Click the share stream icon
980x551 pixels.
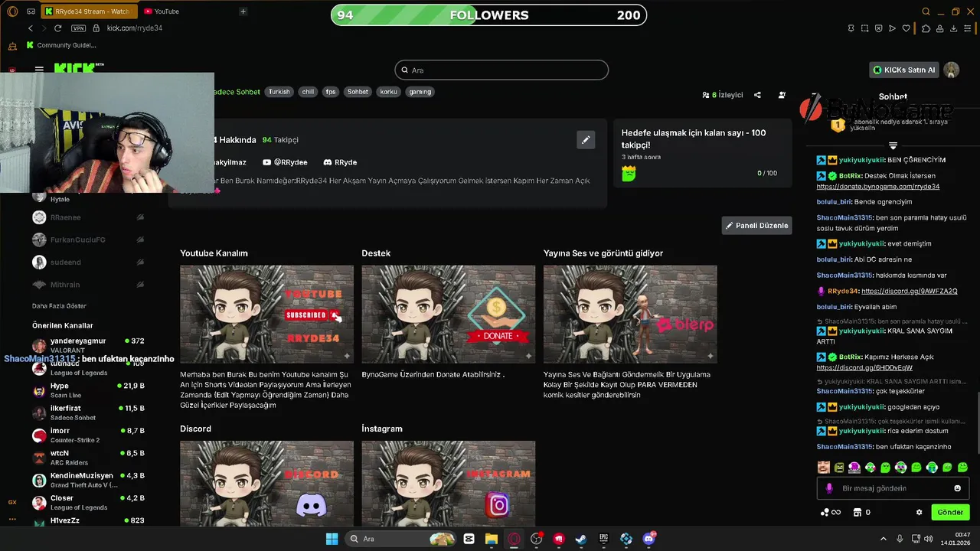[757, 95]
